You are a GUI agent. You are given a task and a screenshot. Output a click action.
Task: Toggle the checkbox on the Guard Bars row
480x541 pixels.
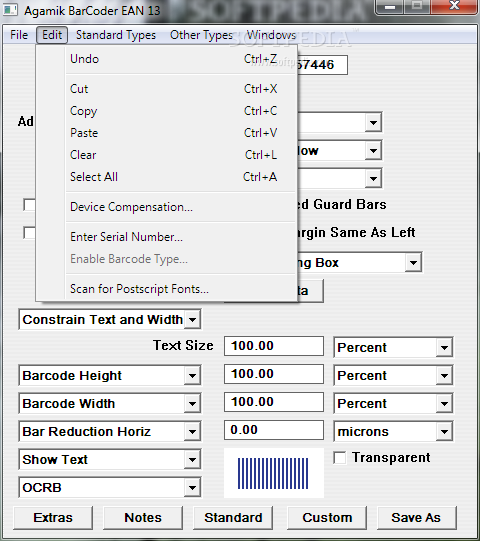coord(29,204)
